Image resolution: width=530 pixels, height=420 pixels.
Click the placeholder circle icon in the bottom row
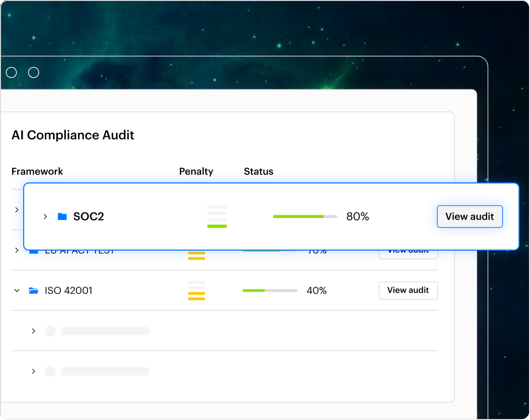pos(50,371)
